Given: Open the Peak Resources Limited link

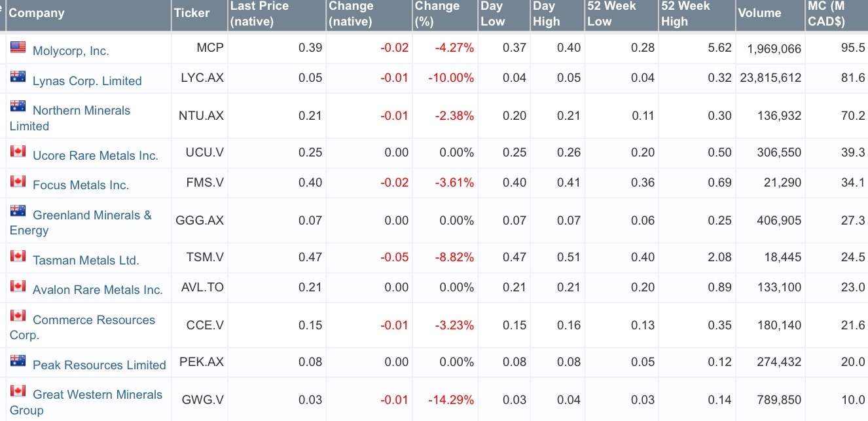Looking at the screenshot, I should [x=99, y=365].
